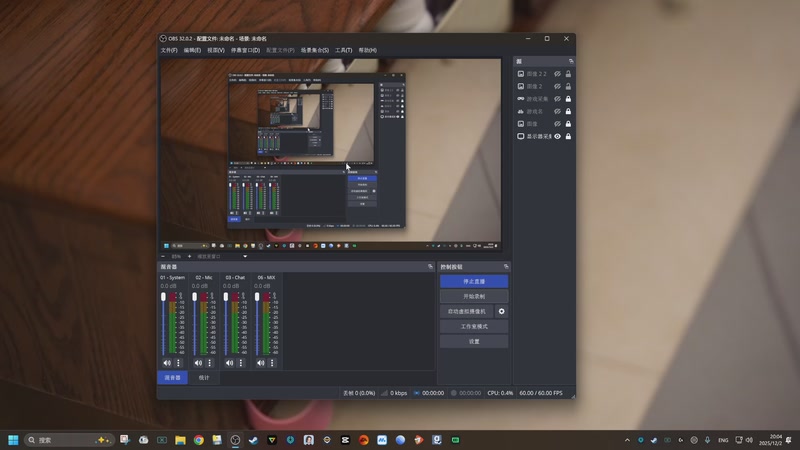
Task: Select the 图像 2 2 image source icon
Action: (x=520, y=74)
